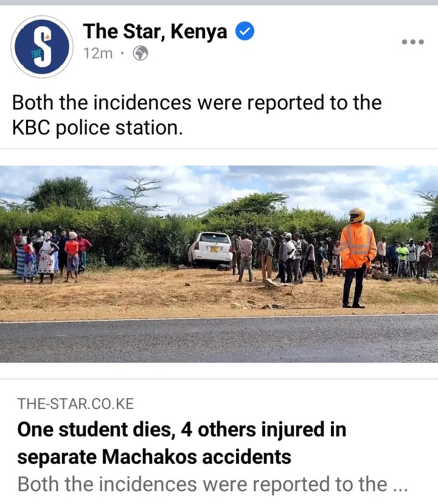The height and width of the screenshot is (504, 438).
Task: Click the blue verified badge
Action: [245, 31]
